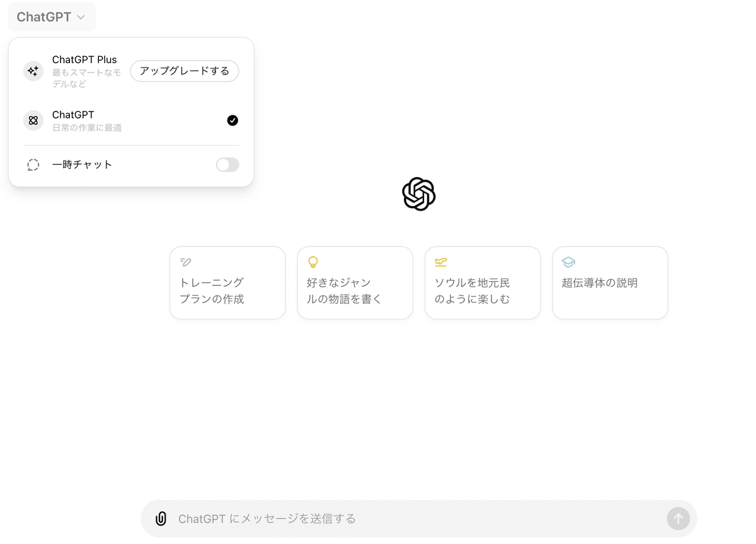The image size is (756, 544).
Task: Toggle the 一時チャット switch on
Action: click(x=227, y=165)
